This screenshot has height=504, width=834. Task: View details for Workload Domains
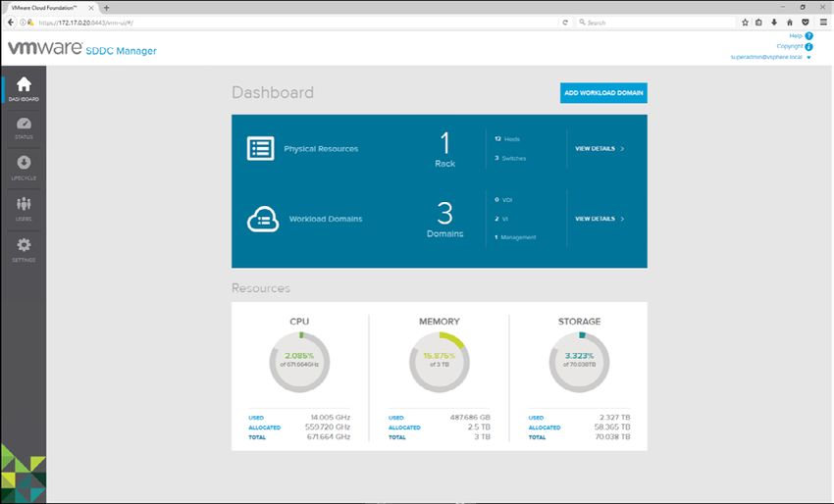click(x=599, y=219)
